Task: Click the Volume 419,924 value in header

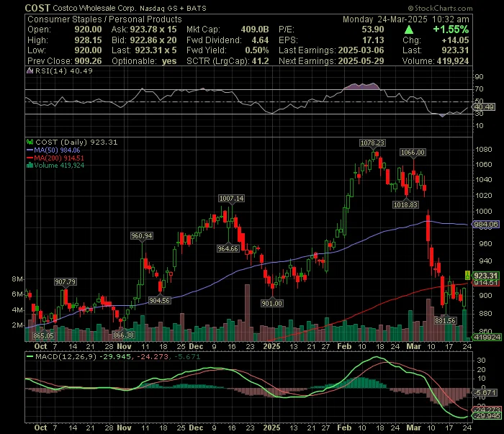Action: coord(453,61)
